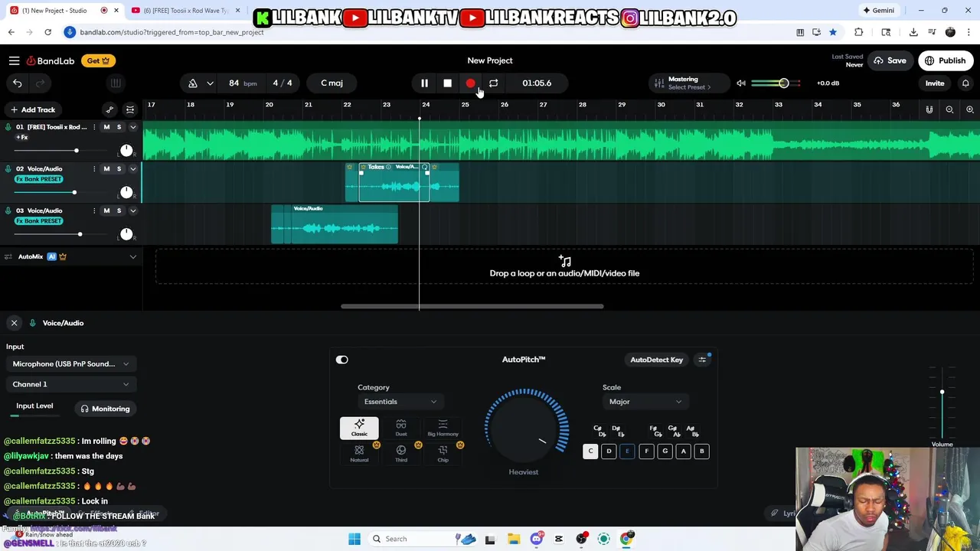Select the Big Harmony effect
This screenshot has width=980, height=551.
[443, 428]
